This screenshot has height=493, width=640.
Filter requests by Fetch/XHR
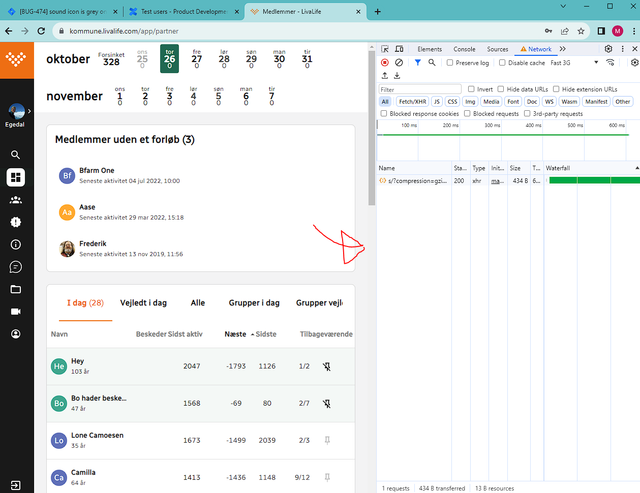click(413, 101)
